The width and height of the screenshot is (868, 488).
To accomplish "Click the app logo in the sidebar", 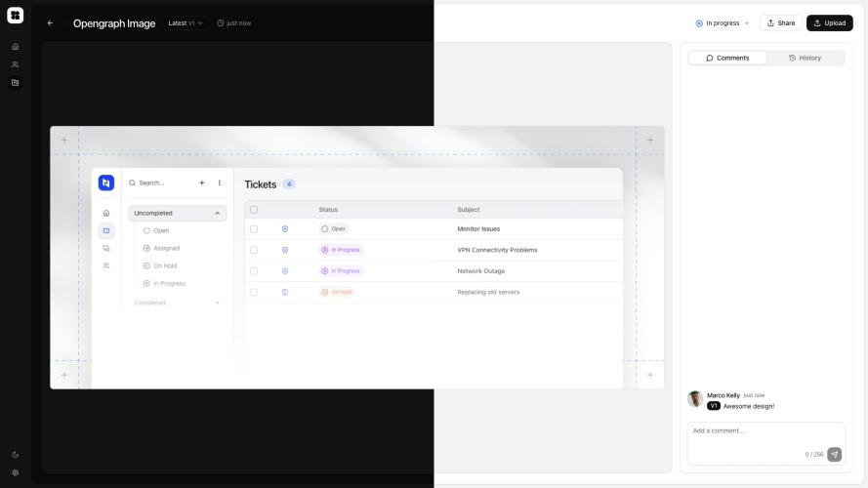I will (x=15, y=16).
